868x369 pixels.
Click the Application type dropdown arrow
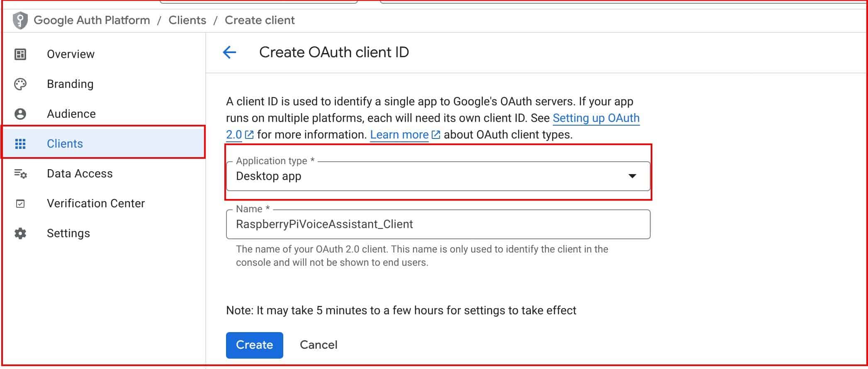point(632,176)
